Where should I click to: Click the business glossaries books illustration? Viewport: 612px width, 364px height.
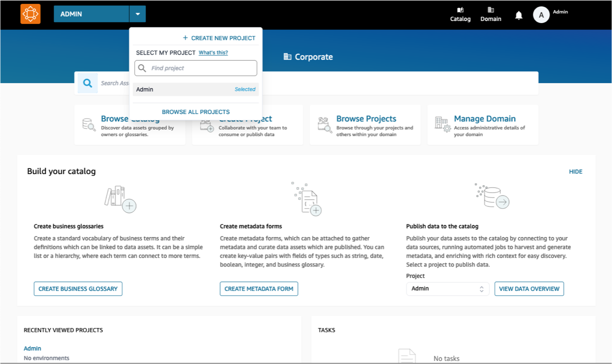[120, 199]
